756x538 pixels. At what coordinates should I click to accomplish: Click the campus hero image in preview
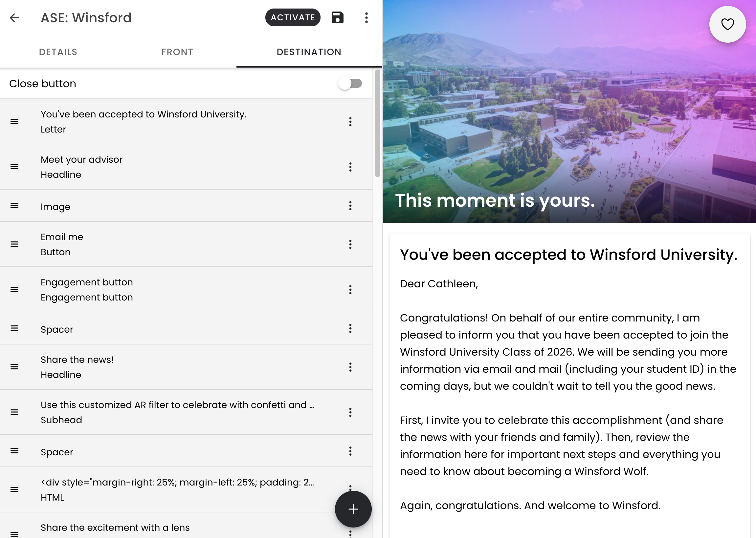pos(569,111)
